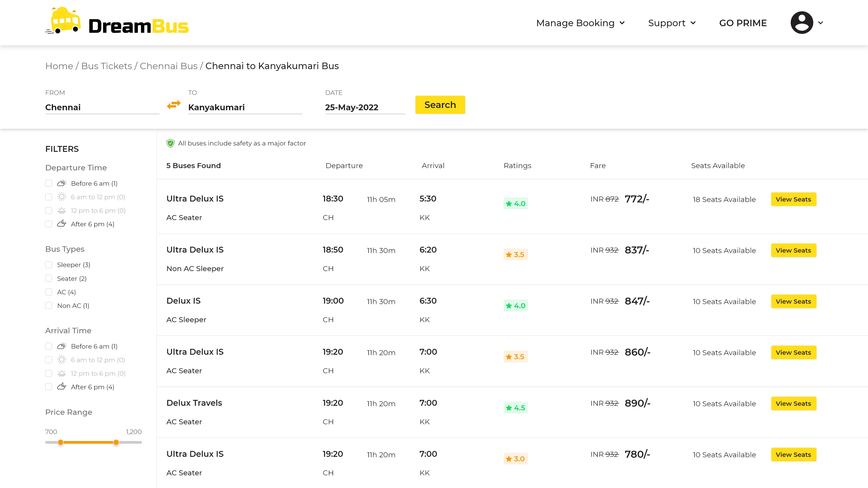Expand the account chevron next to avatar
Viewport: 868px width, 488px height.
click(821, 23)
